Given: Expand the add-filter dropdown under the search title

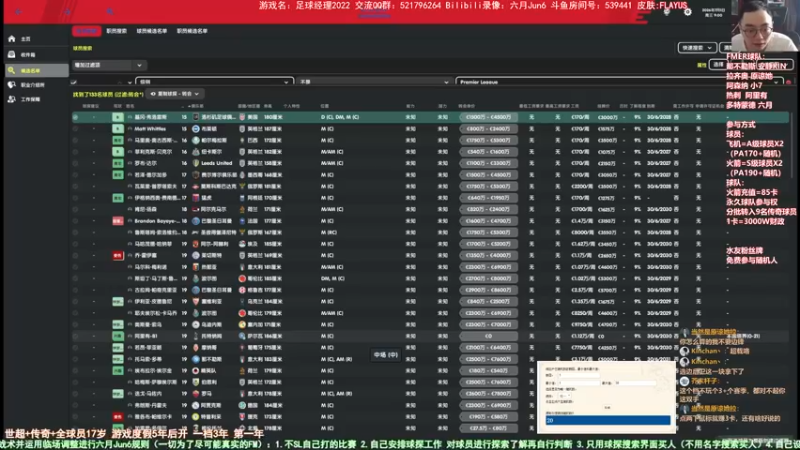Looking at the screenshot, I should pos(108,65).
